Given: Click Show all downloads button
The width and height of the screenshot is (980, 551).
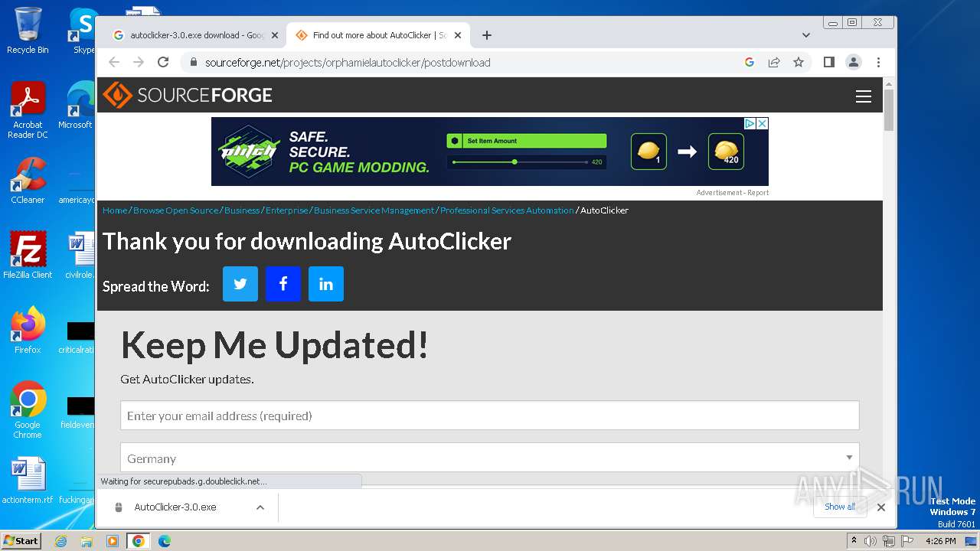Looking at the screenshot, I should (840, 507).
